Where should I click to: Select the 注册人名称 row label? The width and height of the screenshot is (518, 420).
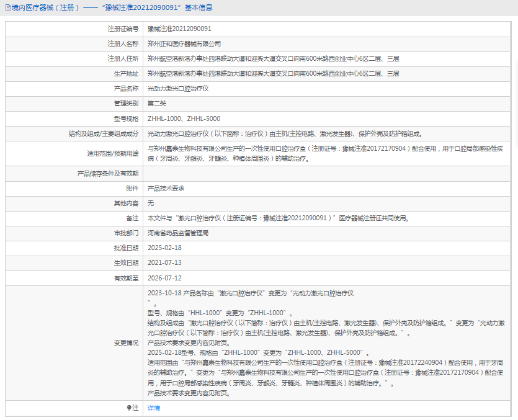pos(123,44)
